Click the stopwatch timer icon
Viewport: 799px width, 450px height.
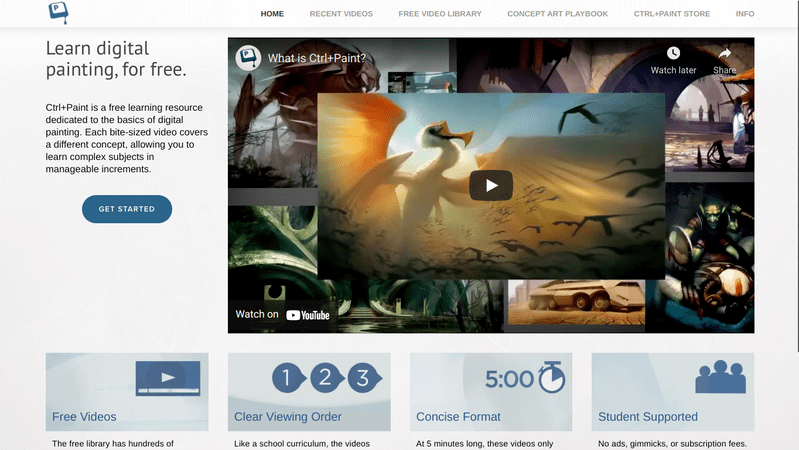(552, 378)
